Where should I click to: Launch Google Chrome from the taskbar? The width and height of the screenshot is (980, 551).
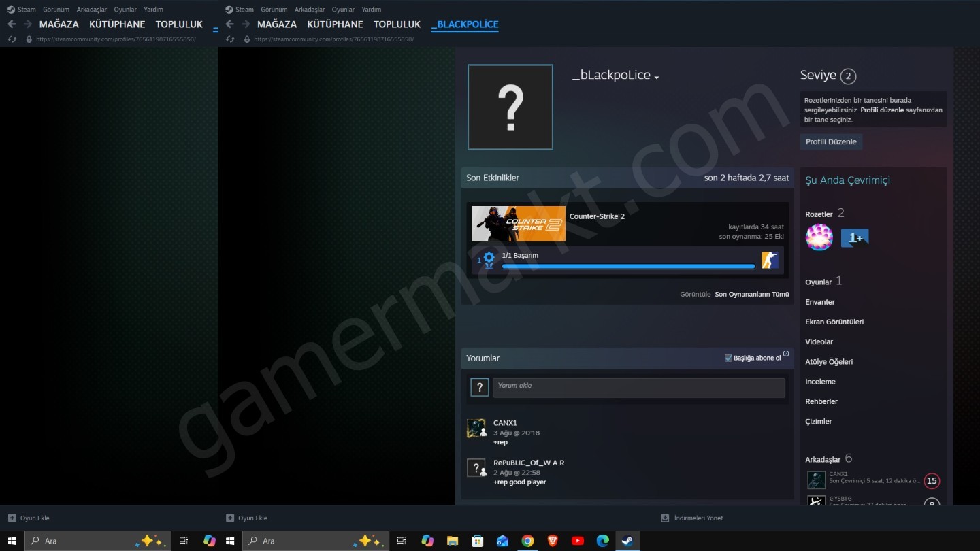click(x=527, y=541)
